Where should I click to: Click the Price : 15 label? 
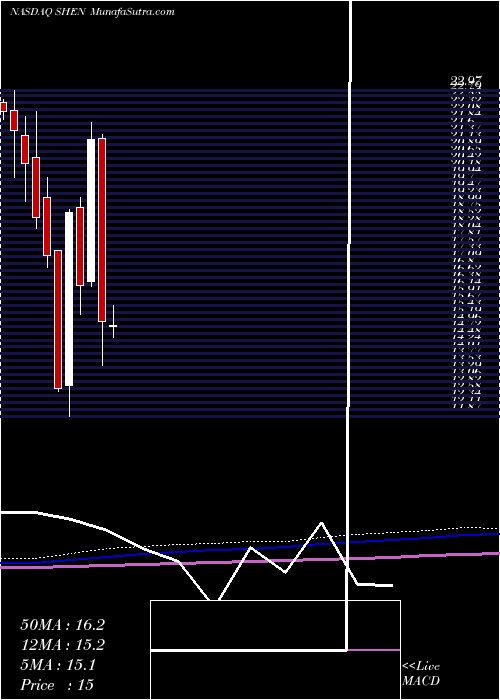click(57, 685)
